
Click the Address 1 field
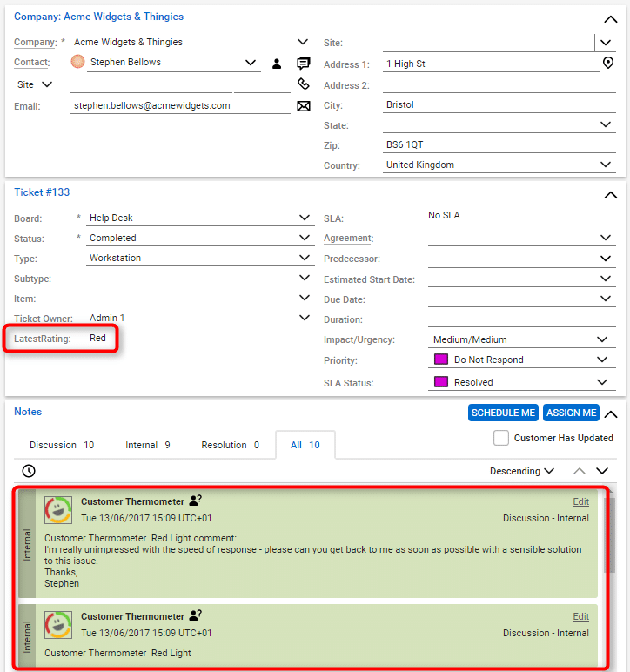coord(492,64)
